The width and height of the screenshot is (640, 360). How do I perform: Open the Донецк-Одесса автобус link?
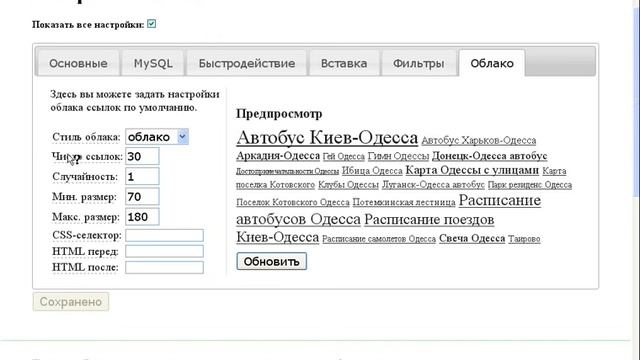(489, 156)
